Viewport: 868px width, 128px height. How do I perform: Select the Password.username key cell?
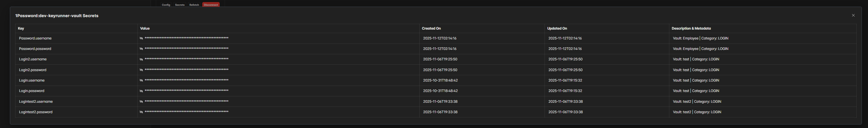click(35, 38)
